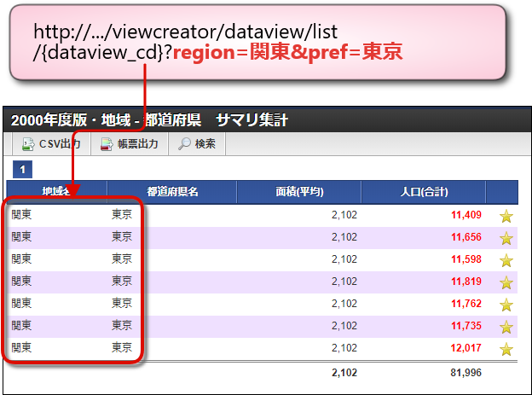Select page 1 in pagination

(x=22, y=169)
